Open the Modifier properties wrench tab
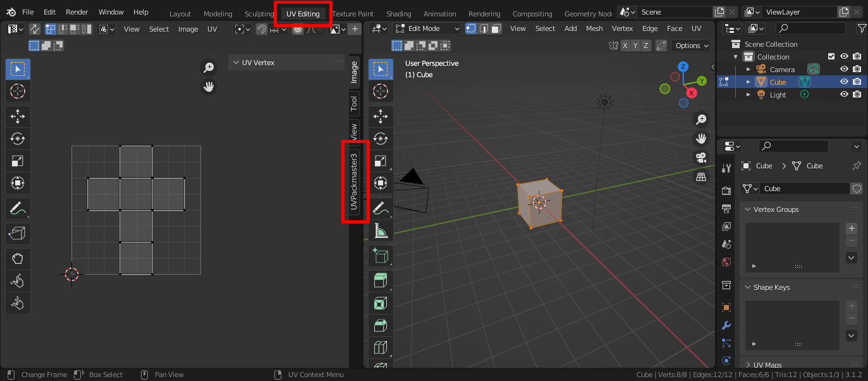 click(726, 325)
